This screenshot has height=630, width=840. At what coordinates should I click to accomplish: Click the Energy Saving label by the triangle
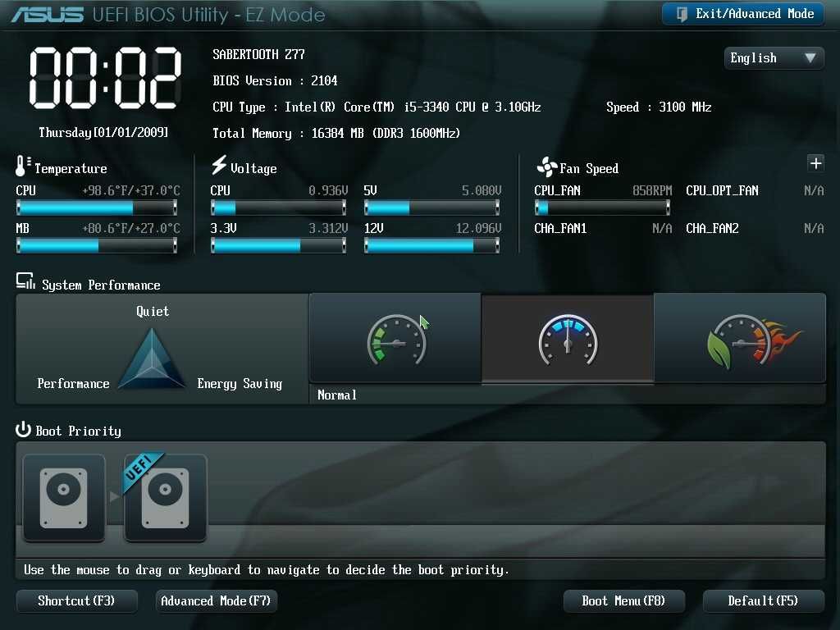(x=240, y=384)
